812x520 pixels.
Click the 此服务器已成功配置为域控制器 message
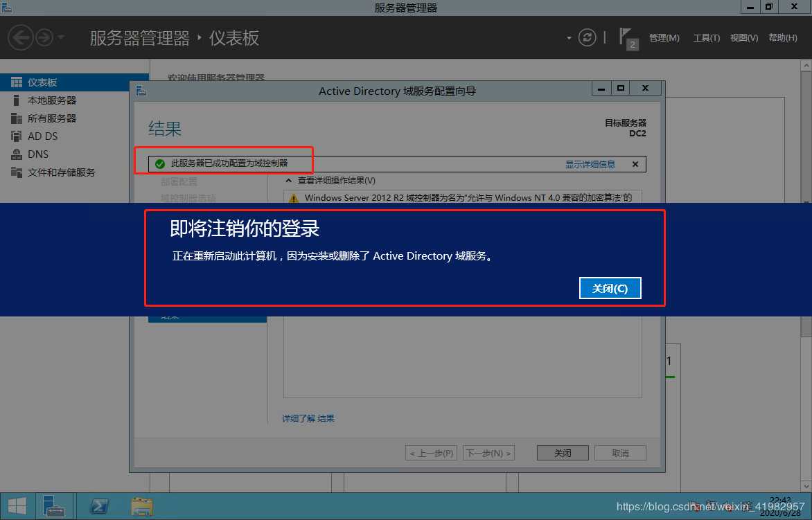(229, 163)
